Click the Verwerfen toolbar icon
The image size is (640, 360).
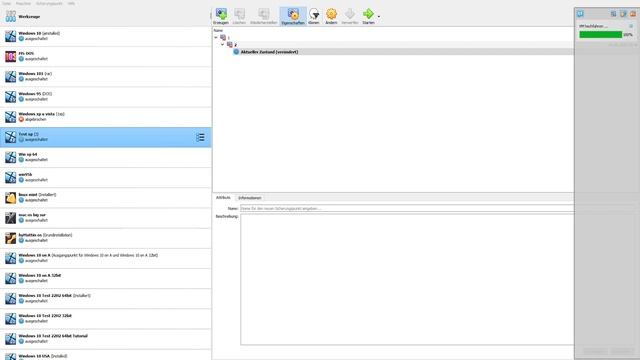(350, 14)
